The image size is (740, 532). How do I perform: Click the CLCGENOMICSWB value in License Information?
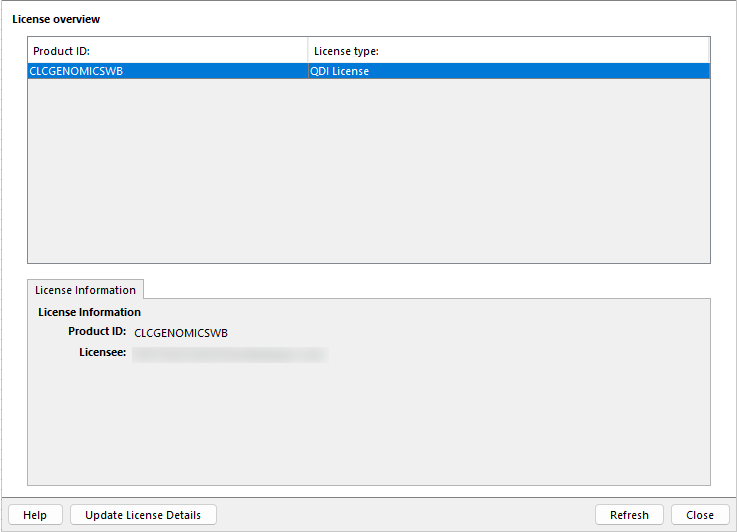(181, 333)
